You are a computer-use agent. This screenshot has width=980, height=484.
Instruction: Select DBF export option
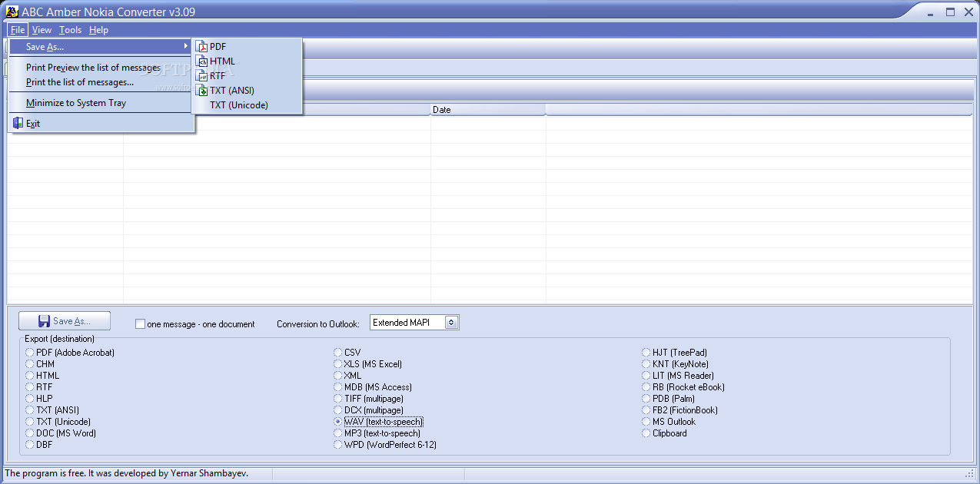click(39, 445)
